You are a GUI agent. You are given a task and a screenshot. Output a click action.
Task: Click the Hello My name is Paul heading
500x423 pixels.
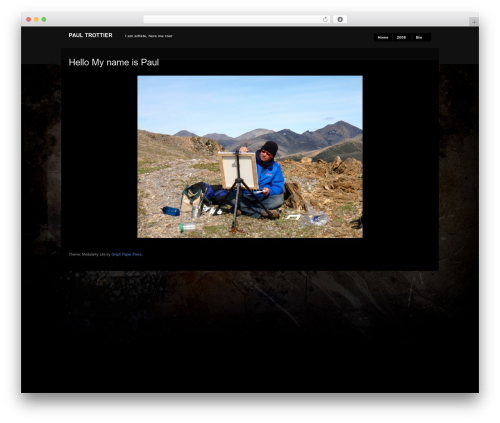point(114,62)
